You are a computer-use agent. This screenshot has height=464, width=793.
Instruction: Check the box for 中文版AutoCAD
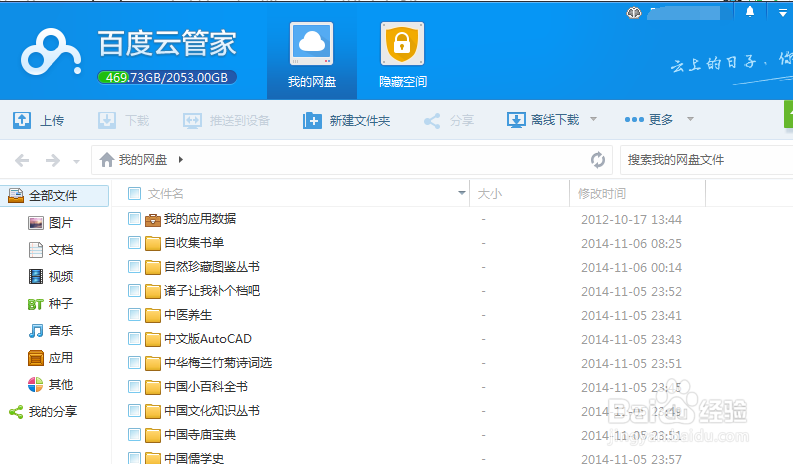pos(134,339)
